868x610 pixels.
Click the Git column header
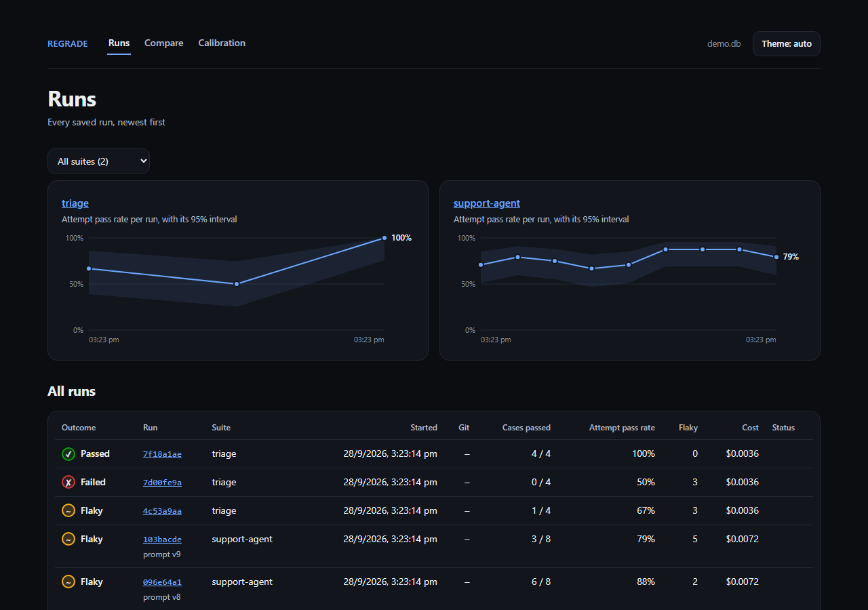coord(464,428)
